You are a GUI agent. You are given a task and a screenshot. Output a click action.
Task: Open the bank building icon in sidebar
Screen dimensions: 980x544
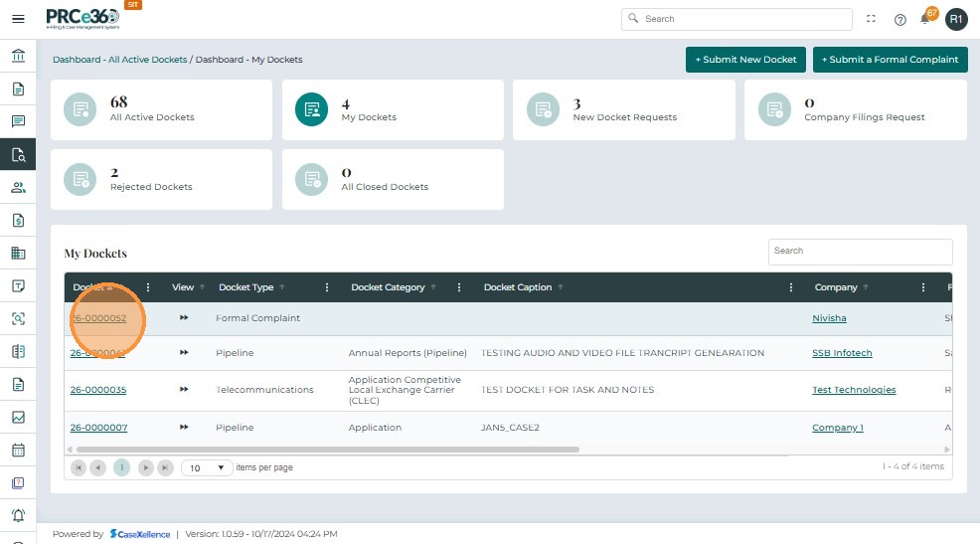point(18,56)
